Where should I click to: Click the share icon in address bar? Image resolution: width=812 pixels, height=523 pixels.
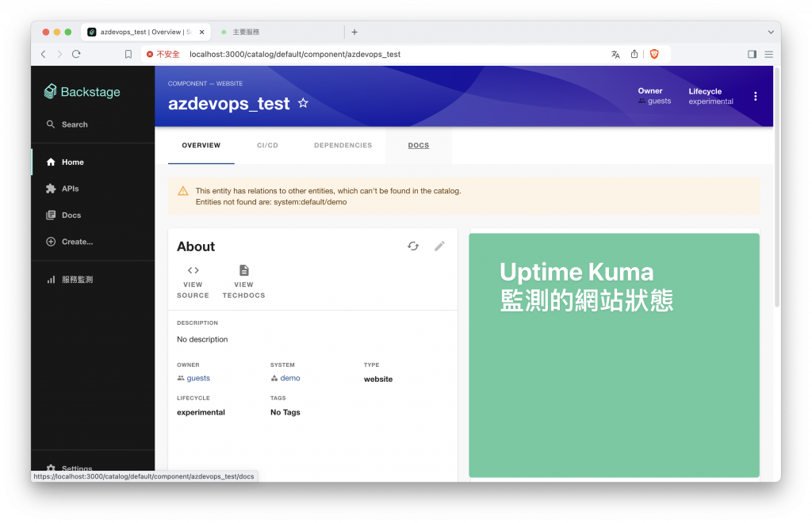click(634, 54)
